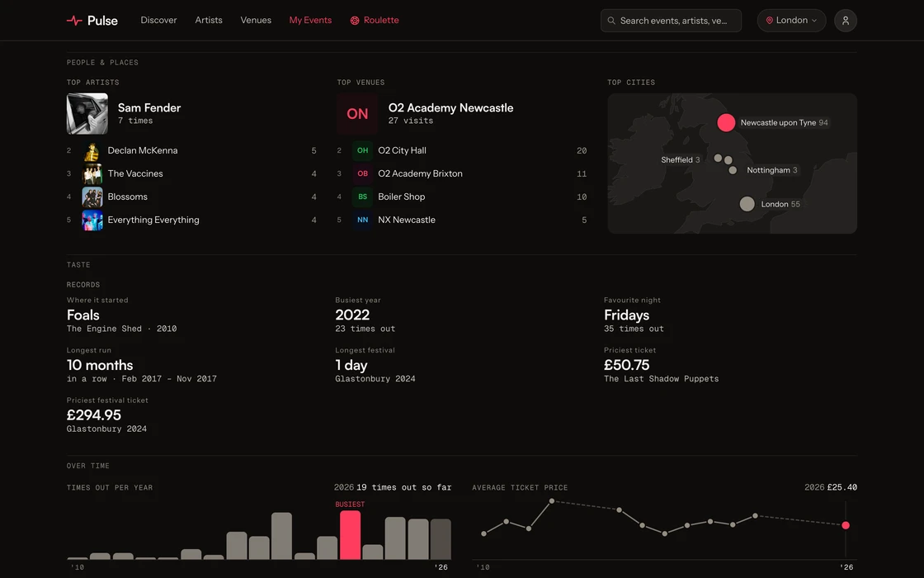This screenshot has height=578, width=924.
Task: Select the red 2026 price point
Action: (x=846, y=525)
